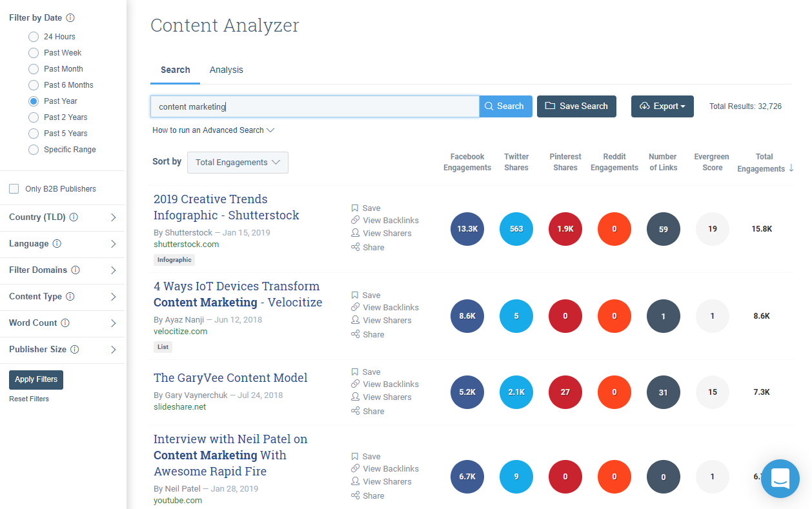Click View Sharers person icon for GaryVee article
812x509 pixels.
[355, 397]
